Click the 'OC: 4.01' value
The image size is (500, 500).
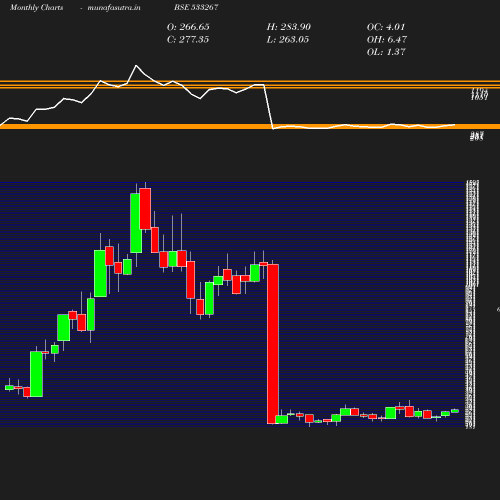pos(386,27)
